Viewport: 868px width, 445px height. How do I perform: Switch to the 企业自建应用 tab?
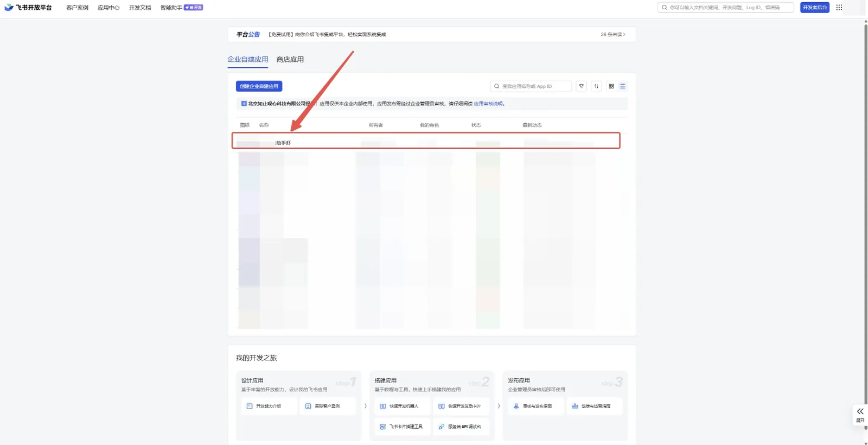(248, 59)
